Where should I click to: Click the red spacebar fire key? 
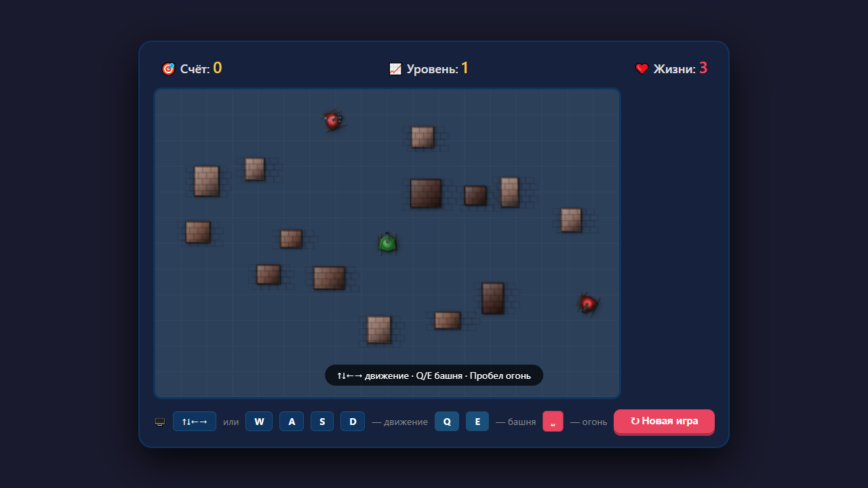[553, 422]
